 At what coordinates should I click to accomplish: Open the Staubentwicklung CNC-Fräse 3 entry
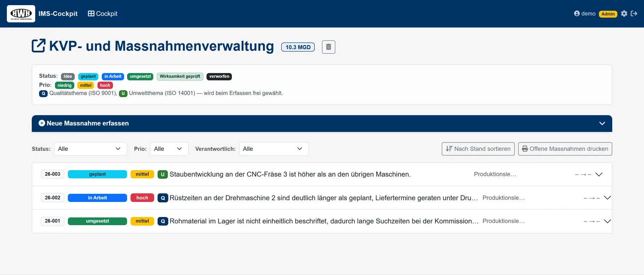pos(290,174)
